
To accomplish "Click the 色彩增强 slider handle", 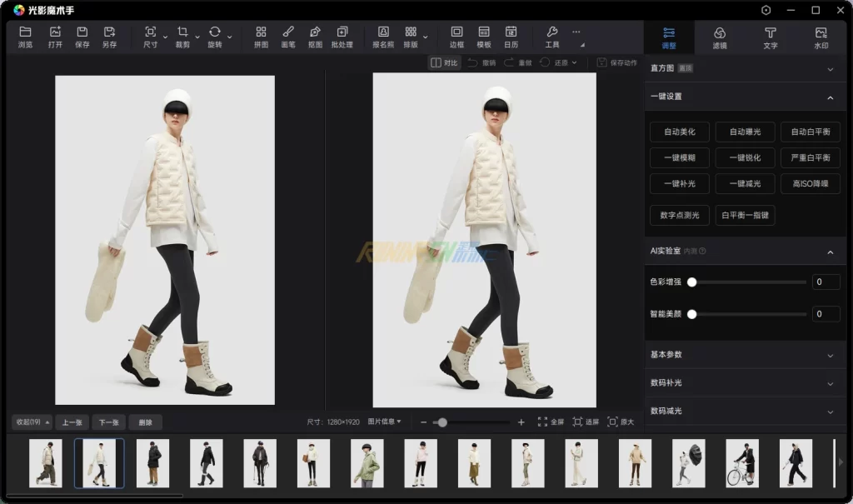I will (x=691, y=282).
